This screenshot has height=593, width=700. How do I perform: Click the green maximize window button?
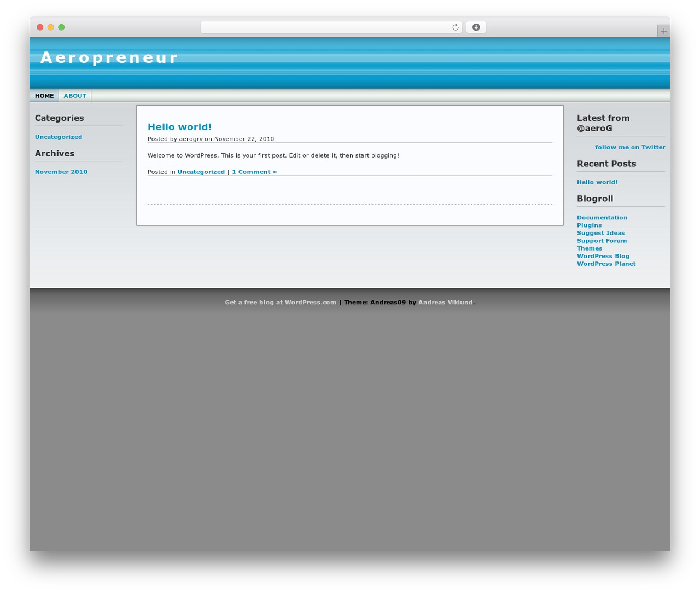[x=61, y=27]
